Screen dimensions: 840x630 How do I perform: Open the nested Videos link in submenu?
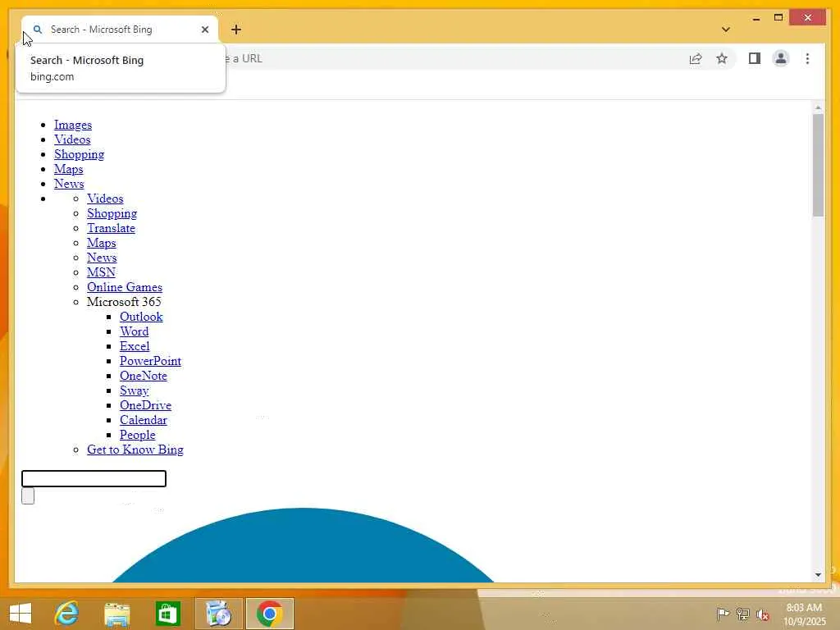(x=105, y=199)
